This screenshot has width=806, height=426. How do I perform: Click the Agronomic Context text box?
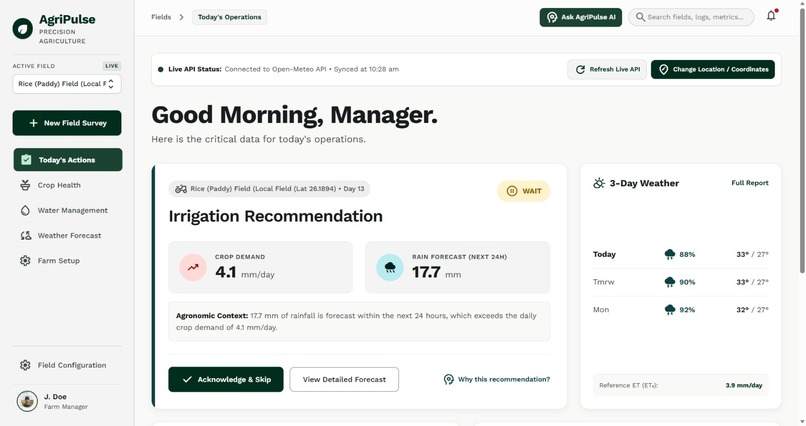[x=359, y=322]
